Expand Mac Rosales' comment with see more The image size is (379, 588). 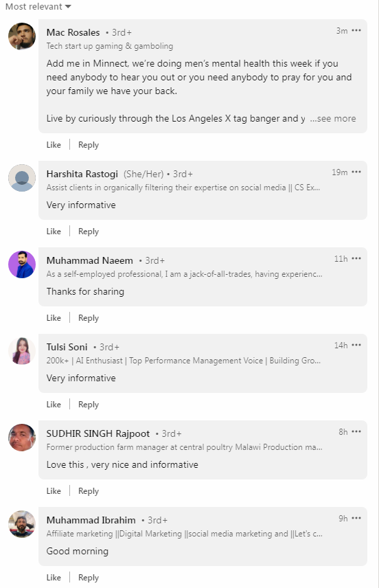[333, 119]
